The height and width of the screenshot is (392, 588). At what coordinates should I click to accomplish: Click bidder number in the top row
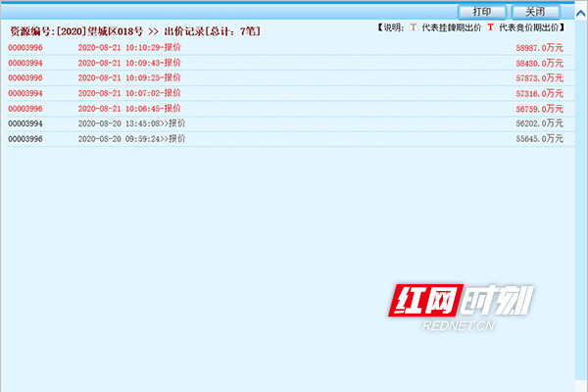point(25,48)
